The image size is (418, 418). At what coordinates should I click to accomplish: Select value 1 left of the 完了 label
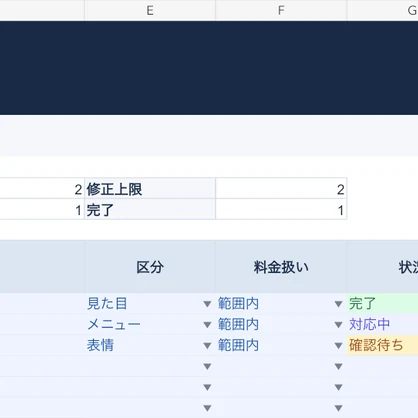42,209
